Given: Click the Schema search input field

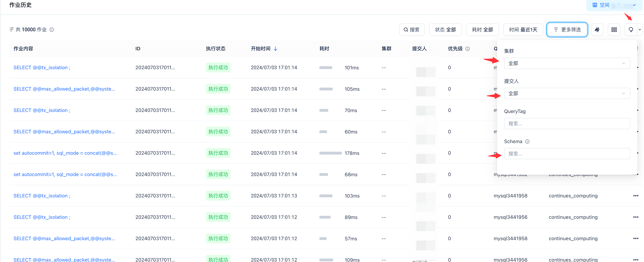Looking at the screenshot, I should click(x=567, y=154).
